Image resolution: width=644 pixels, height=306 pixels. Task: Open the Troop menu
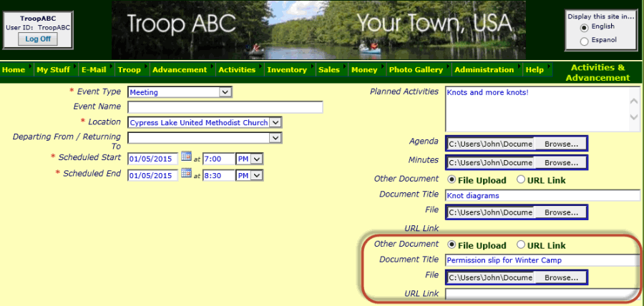pos(130,70)
